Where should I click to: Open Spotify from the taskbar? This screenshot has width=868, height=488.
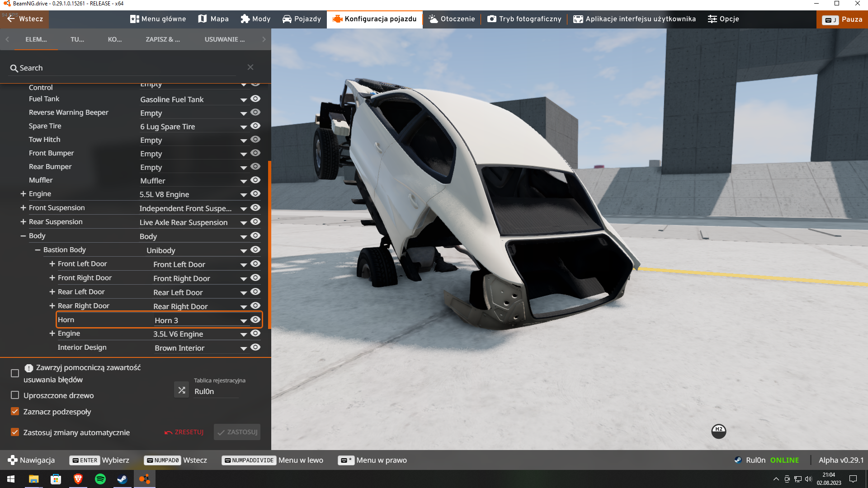(x=100, y=479)
